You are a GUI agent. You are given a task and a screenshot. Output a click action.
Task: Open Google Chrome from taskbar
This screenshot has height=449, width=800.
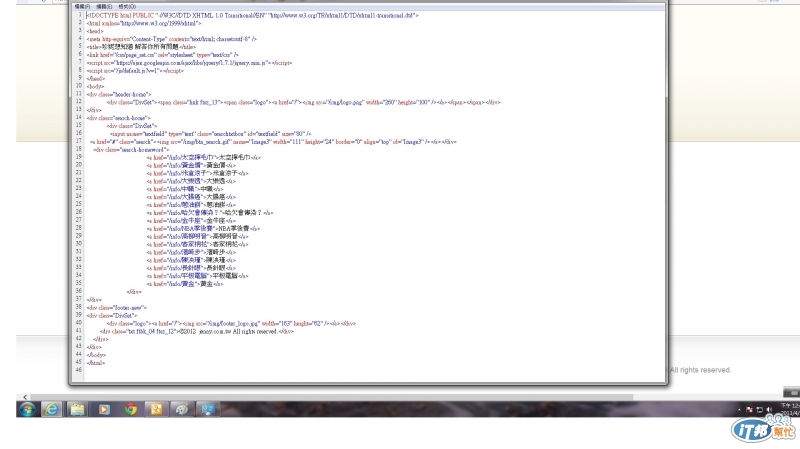[x=131, y=409]
